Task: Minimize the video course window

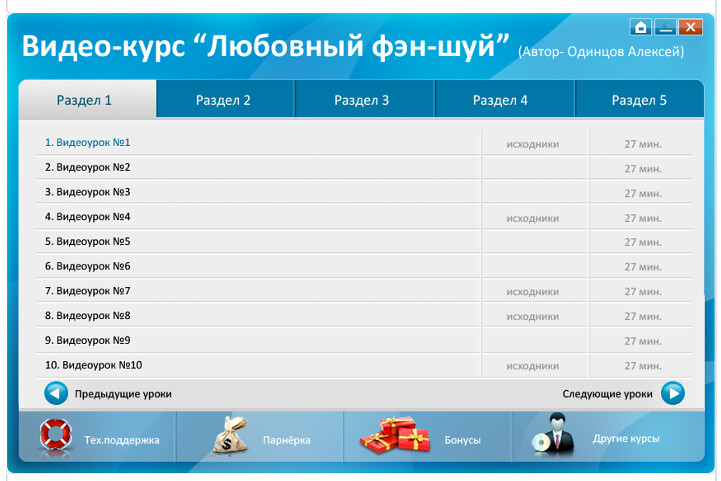Action: 665,27
